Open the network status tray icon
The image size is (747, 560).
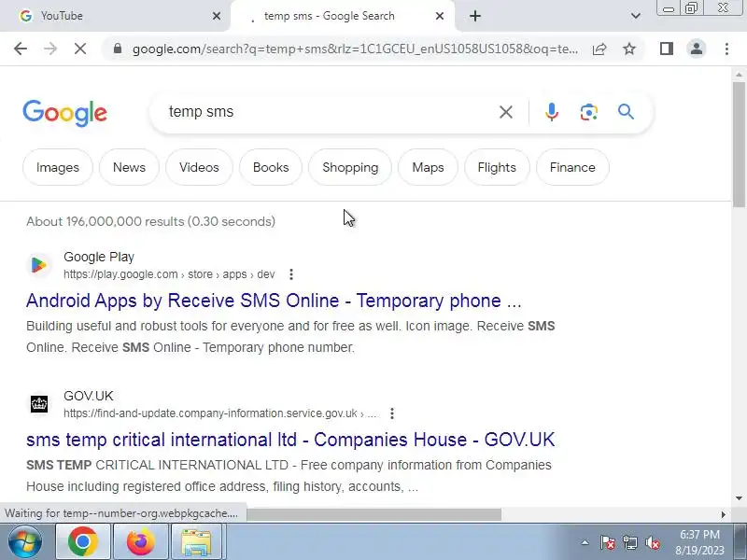click(630, 542)
